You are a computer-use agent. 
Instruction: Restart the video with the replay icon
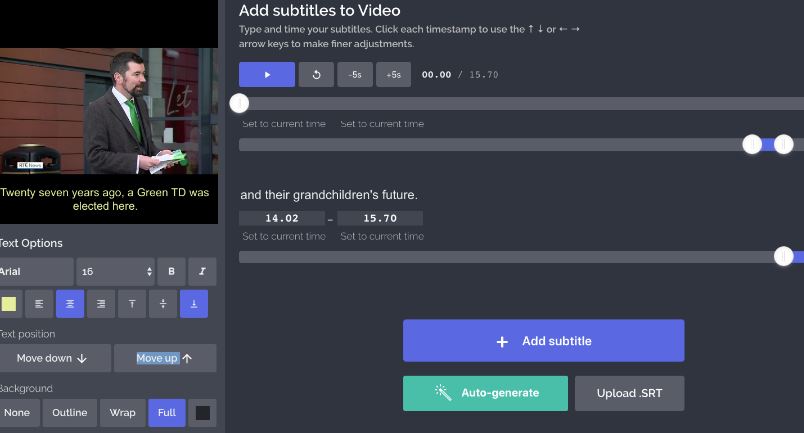(316, 74)
